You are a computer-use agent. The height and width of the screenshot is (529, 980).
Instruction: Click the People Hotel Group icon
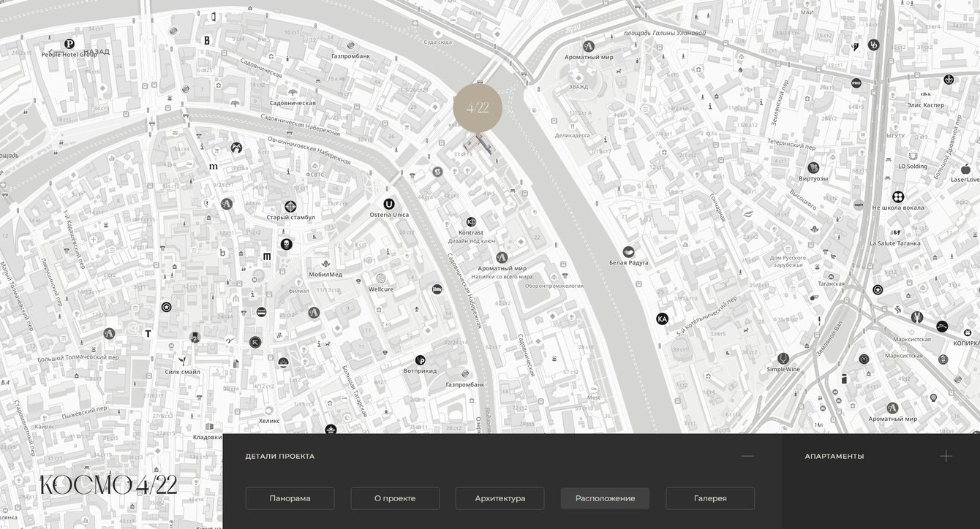click(x=69, y=44)
